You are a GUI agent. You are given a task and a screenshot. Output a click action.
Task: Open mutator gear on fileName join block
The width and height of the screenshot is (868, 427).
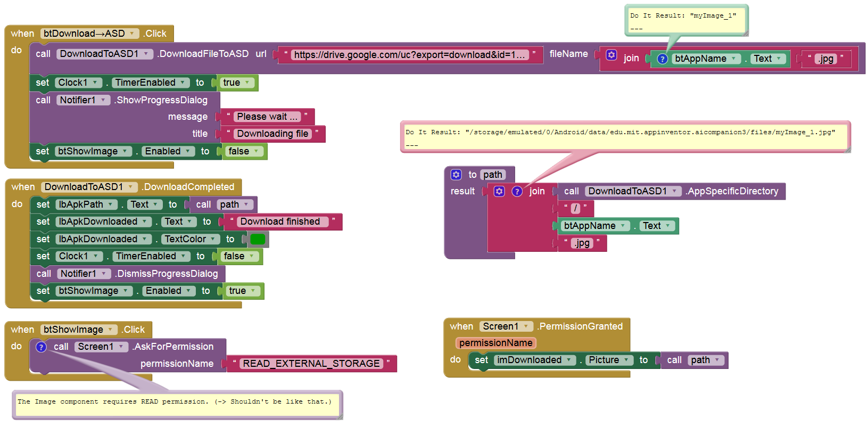[x=611, y=55]
